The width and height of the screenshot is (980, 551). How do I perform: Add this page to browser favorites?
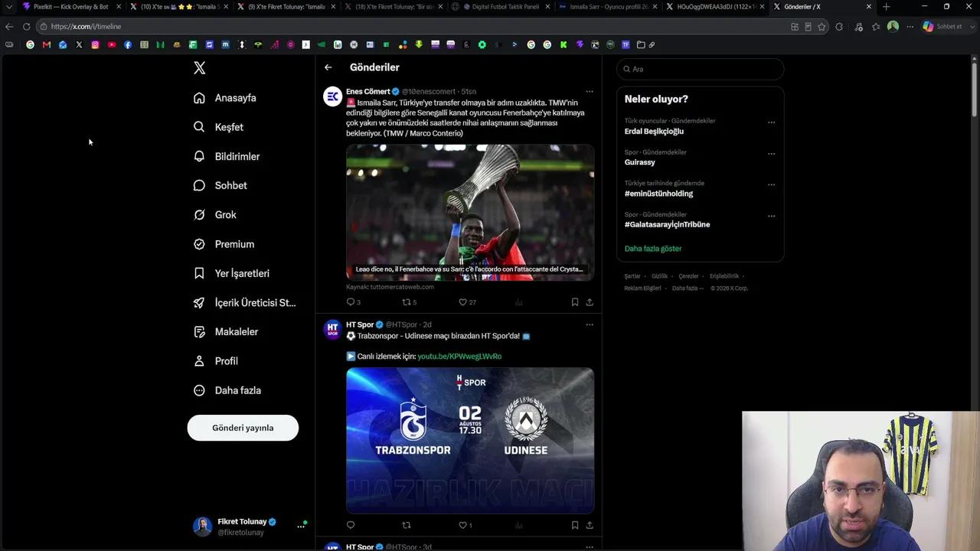click(822, 27)
